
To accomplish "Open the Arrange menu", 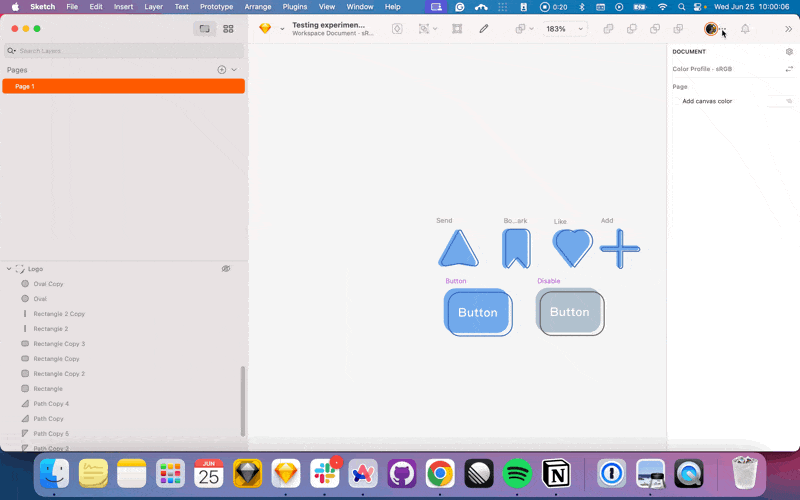I will coord(258,7).
